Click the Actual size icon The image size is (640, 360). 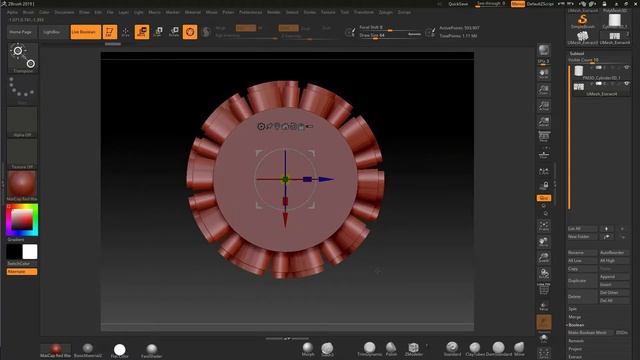544,106
